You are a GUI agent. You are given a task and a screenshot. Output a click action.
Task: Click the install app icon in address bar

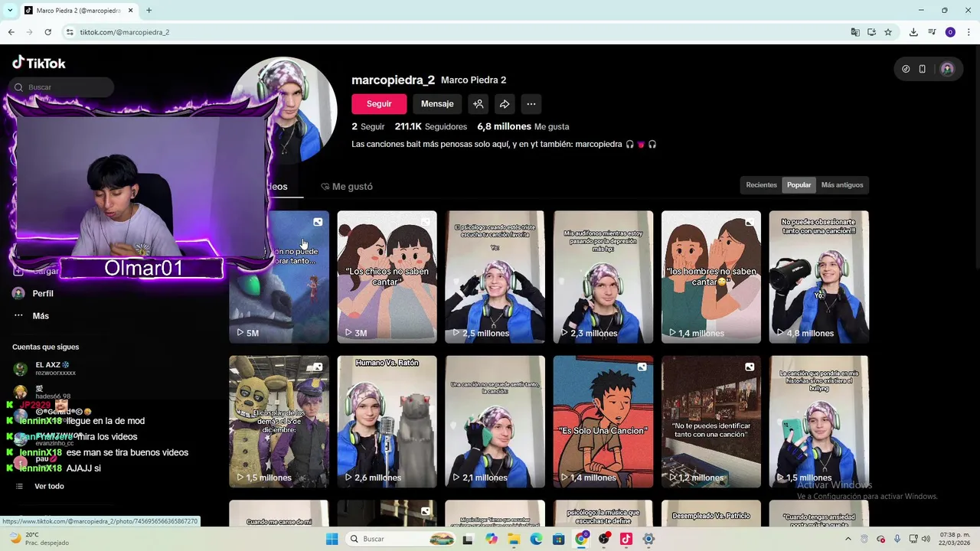point(871,32)
